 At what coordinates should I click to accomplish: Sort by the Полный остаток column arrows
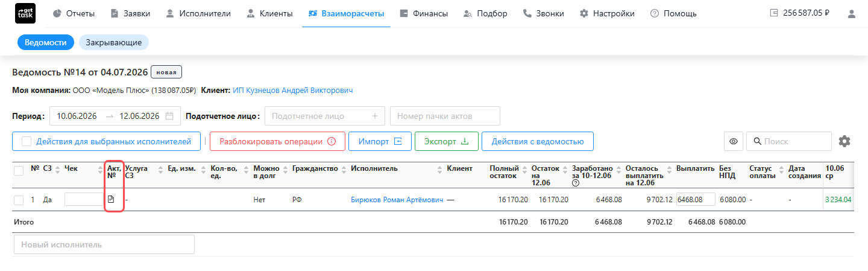point(525,169)
